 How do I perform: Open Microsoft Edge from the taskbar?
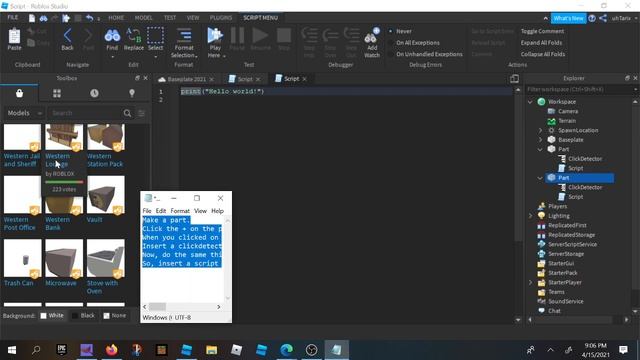(x=287, y=350)
